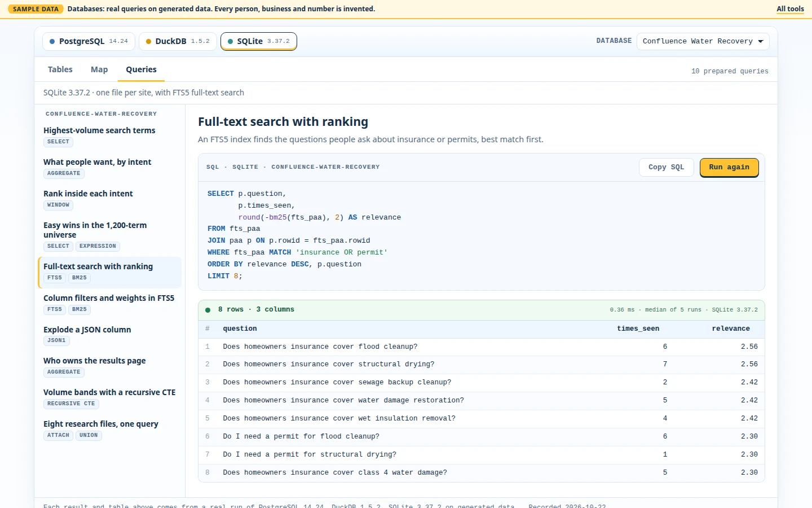Viewport: 812px width, 508px height.
Task: Click the 'LIMIT 8;' line in the SQL
Action: (224, 276)
